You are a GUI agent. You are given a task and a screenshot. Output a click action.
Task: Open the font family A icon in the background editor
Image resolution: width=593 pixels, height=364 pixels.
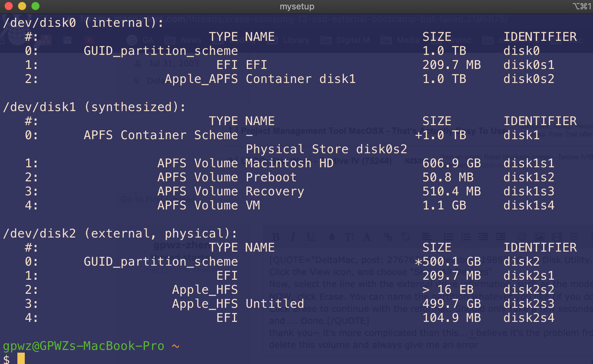point(367,237)
